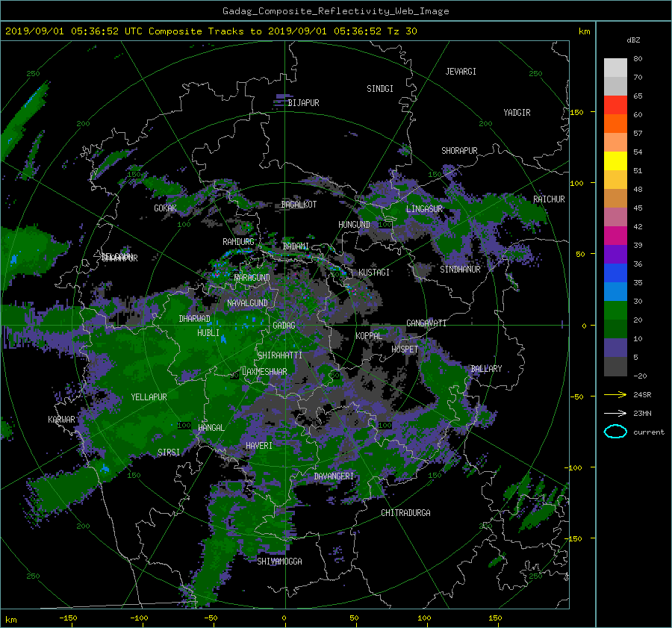Click the KUSTAGI city label
The width and height of the screenshot is (672, 628).
pyautogui.click(x=374, y=273)
